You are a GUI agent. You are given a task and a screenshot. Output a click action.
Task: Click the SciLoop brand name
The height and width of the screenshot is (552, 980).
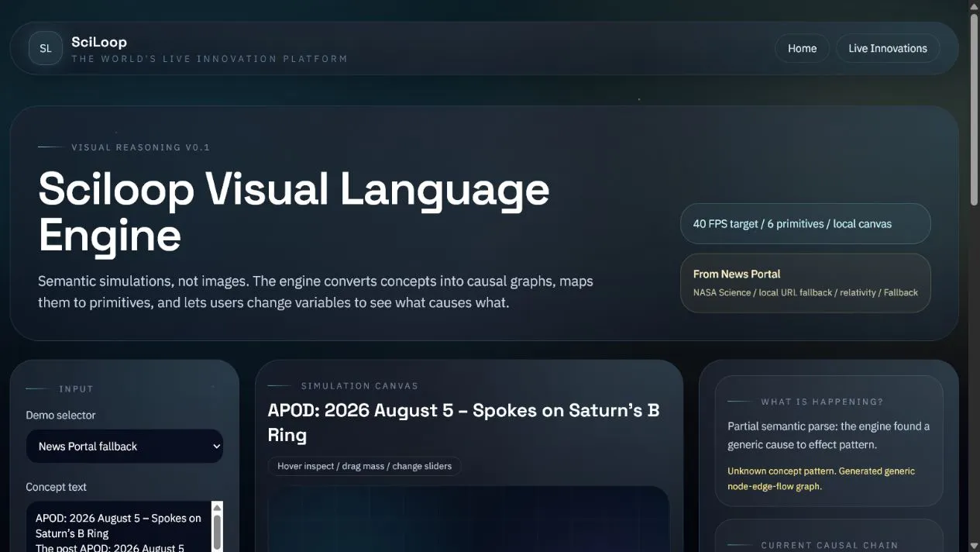pyautogui.click(x=99, y=42)
